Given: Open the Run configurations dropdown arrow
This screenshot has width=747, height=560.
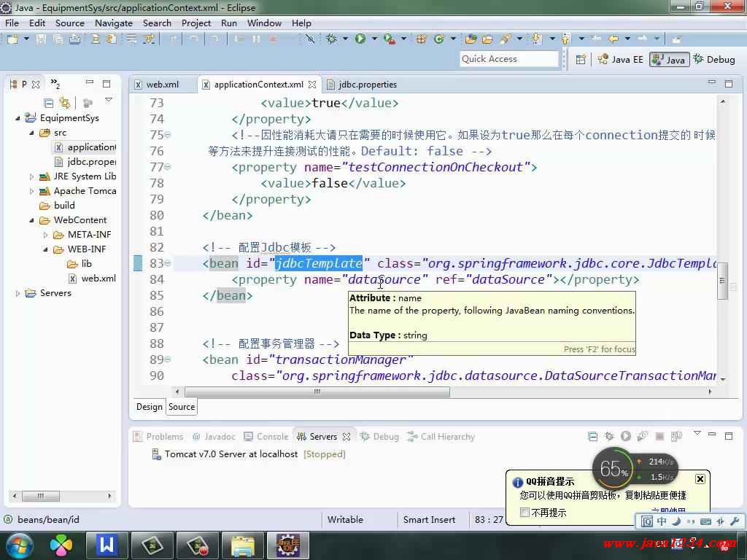Looking at the screenshot, I should coord(374,39).
